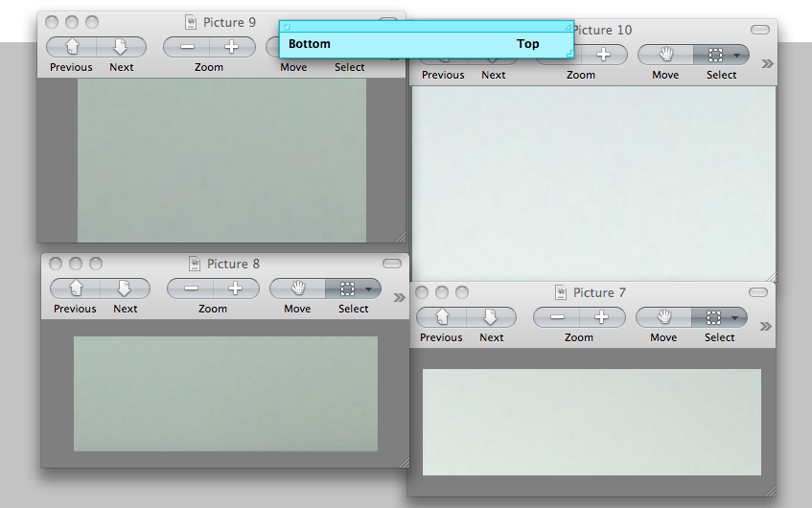Zoom in on Picture 8 window
Screen dimensions: 812x508
(x=236, y=289)
